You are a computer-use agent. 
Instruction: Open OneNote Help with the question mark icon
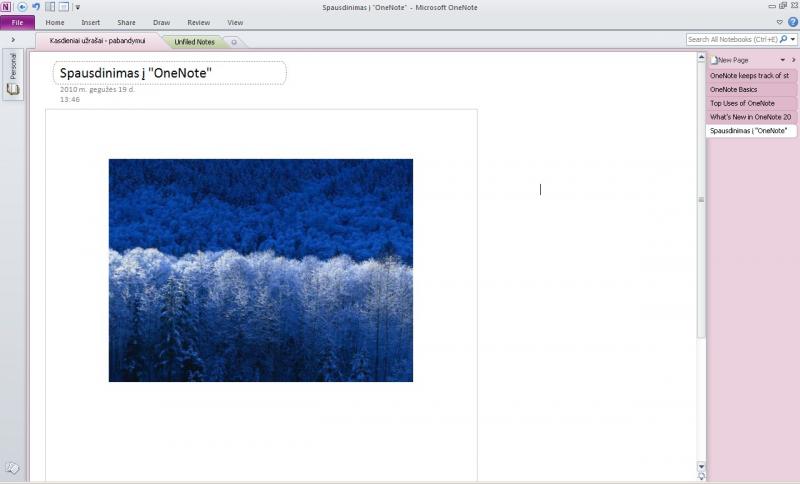pos(793,22)
